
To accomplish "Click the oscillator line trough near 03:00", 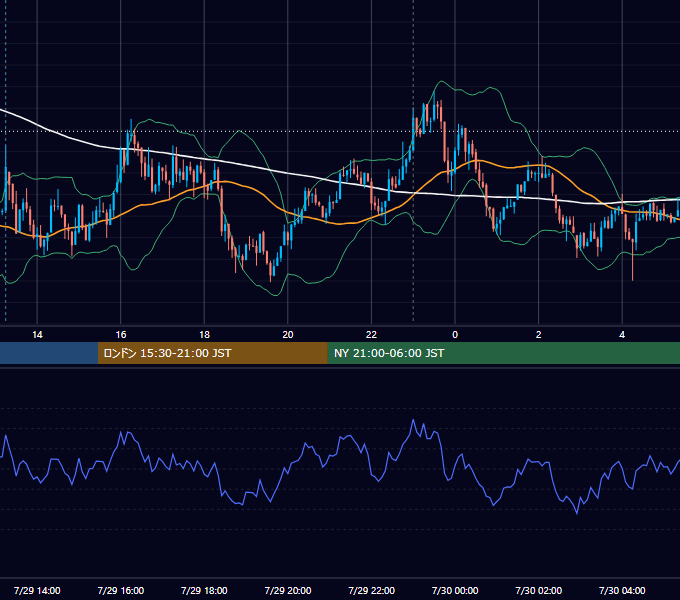I will (x=577, y=514).
